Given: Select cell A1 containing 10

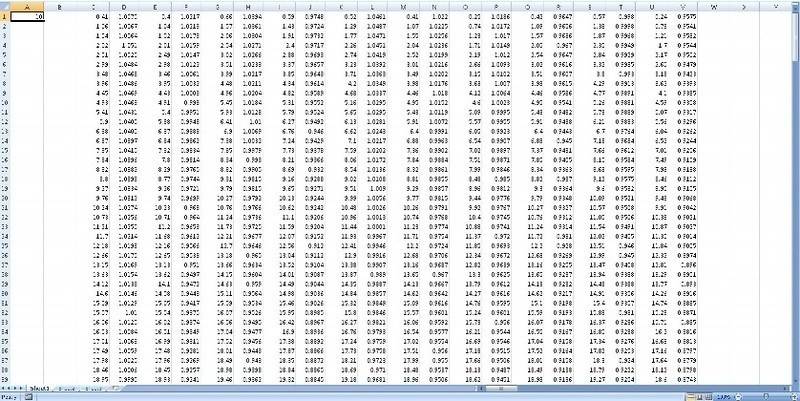Looking at the screenshot, I should pyautogui.click(x=27, y=16).
